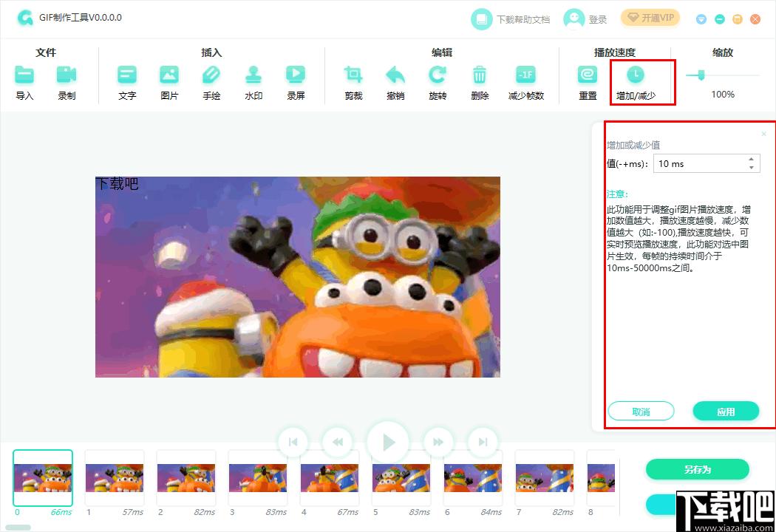Play the GIF with center play button

(x=388, y=442)
